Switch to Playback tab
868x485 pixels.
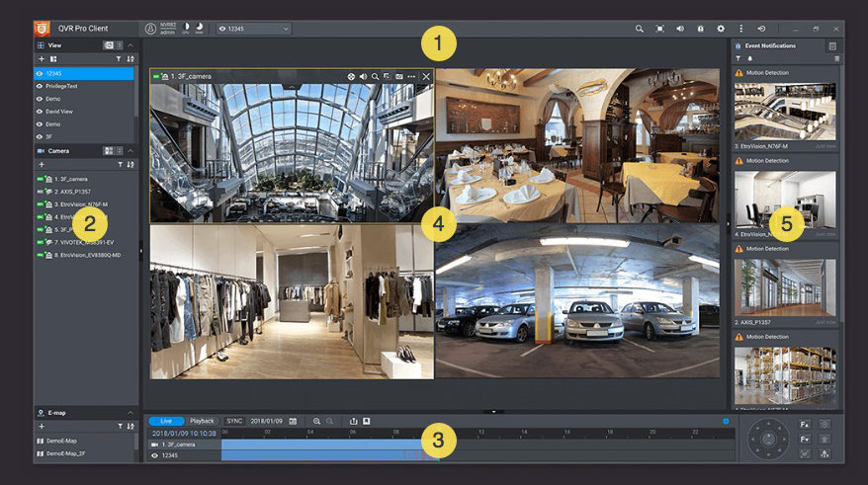(202, 421)
